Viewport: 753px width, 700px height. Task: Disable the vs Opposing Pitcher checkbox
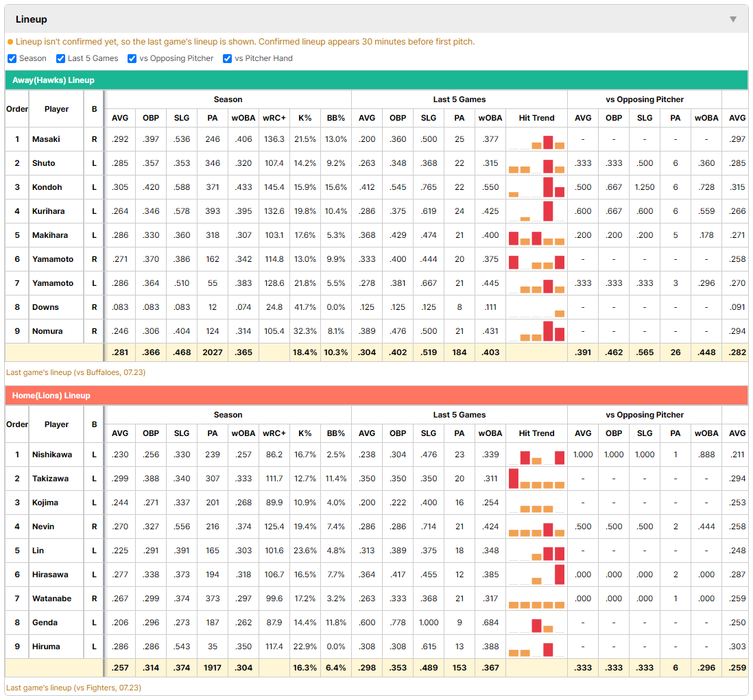click(x=132, y=58)
